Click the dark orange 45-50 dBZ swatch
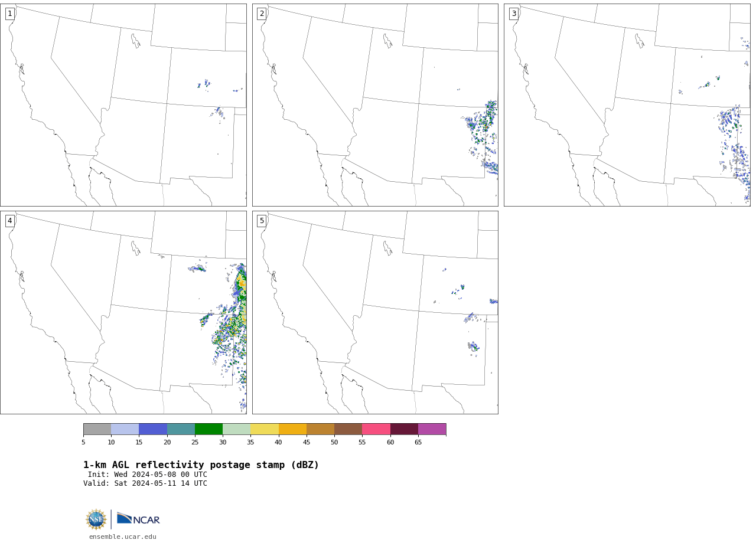This screenshot has width=756, height=543. (320, 429)
